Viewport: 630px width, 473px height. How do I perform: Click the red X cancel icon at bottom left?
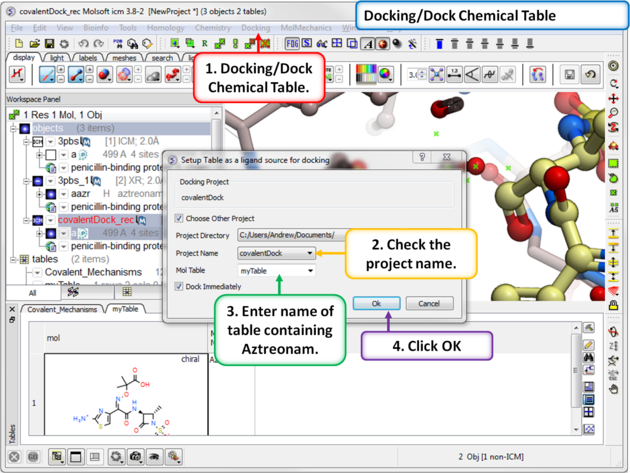(x=14, y=457)
